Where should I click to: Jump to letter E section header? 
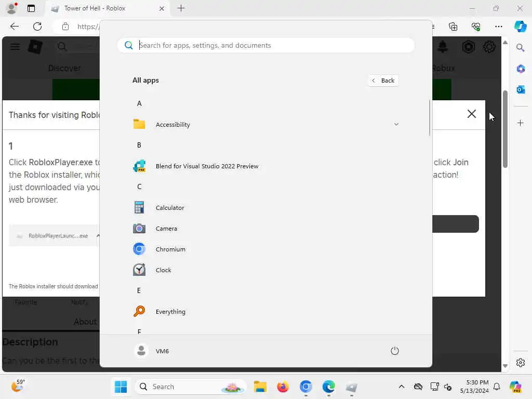pyautogui.click(x=139, y=291)
